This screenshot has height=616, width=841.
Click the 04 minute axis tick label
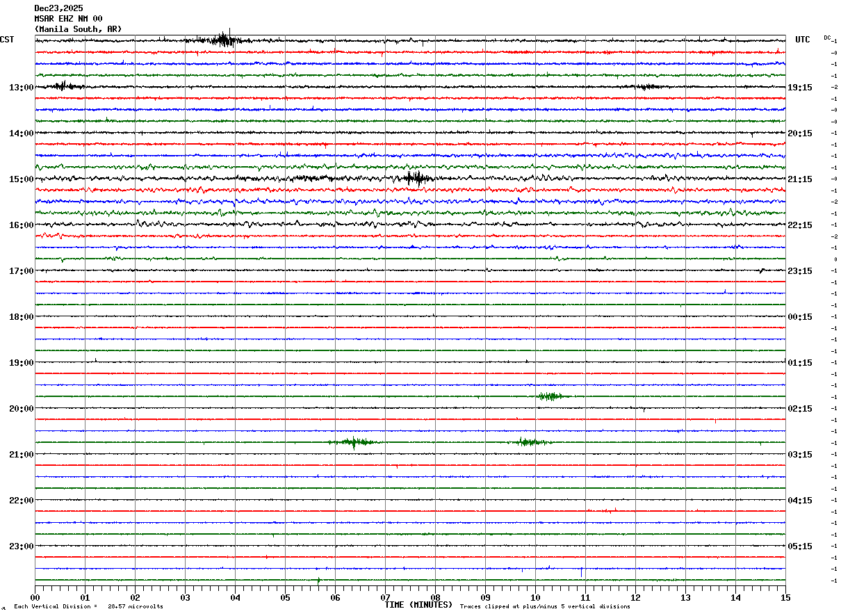pos(235,597)
